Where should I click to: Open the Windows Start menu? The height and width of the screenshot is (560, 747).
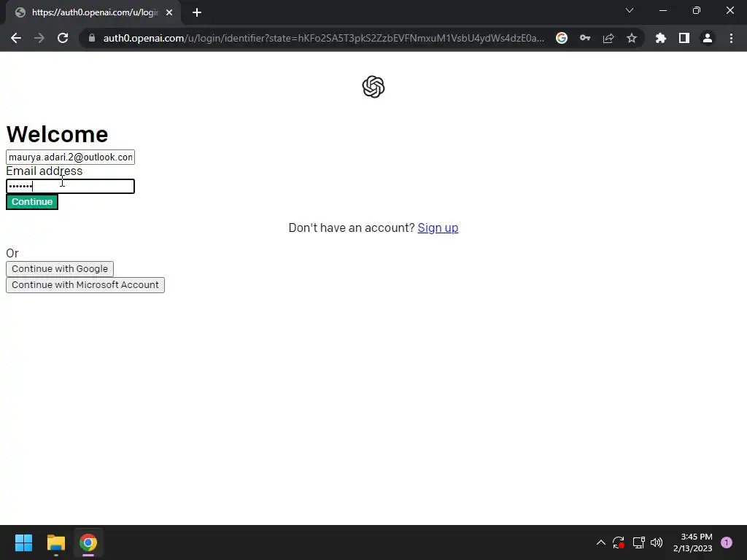23,542
